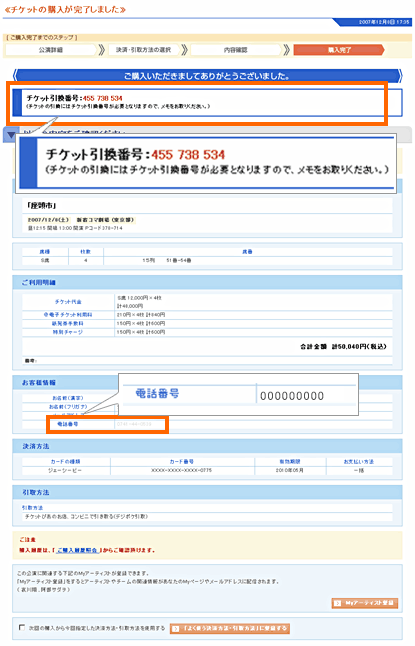Viewport: 415px width, 646px height.
Task: Click the Myアーティスト登録 button
Action: (365, 603)
